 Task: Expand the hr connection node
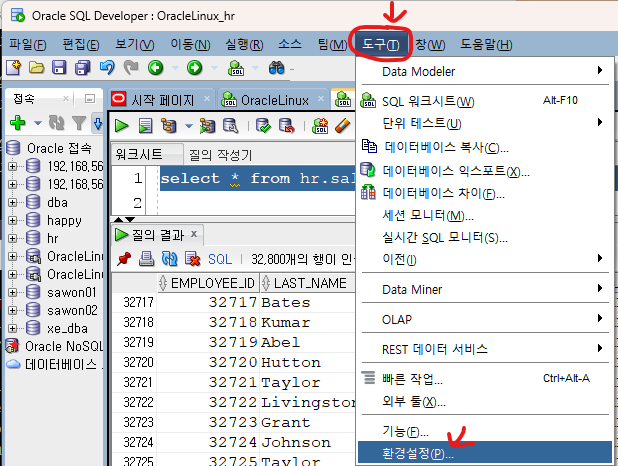pyautogui.click(x=13, y=239)
